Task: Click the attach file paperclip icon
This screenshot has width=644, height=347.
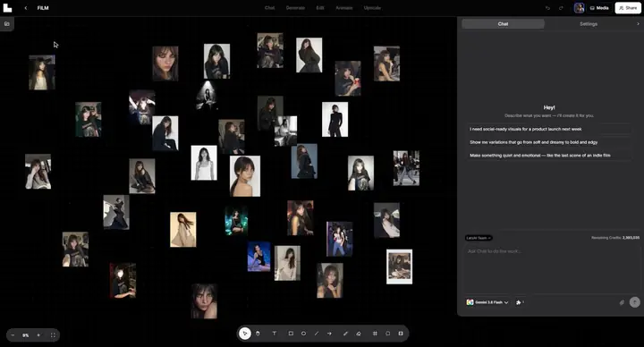Action: 622,302
